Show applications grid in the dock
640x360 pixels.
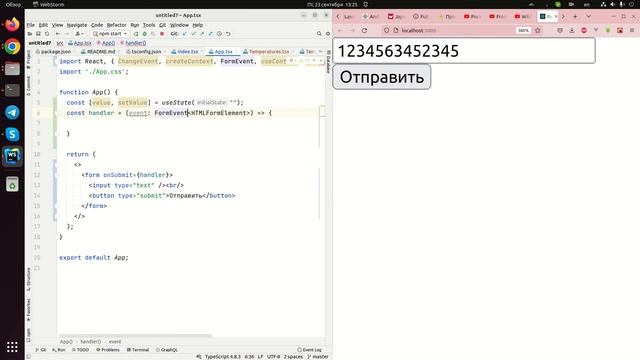[12, 347]
